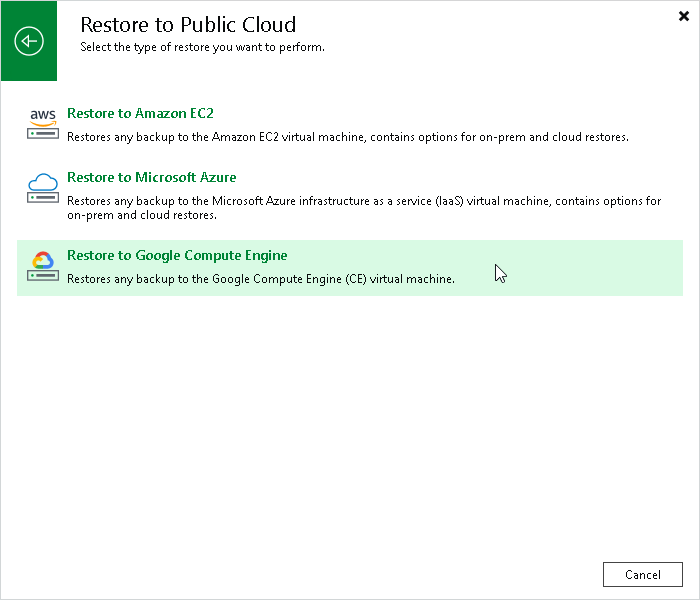Click the blue Azure cloud icon
Image resolution: width=700 pixels, height=600 pixels.
coord(43,182)
